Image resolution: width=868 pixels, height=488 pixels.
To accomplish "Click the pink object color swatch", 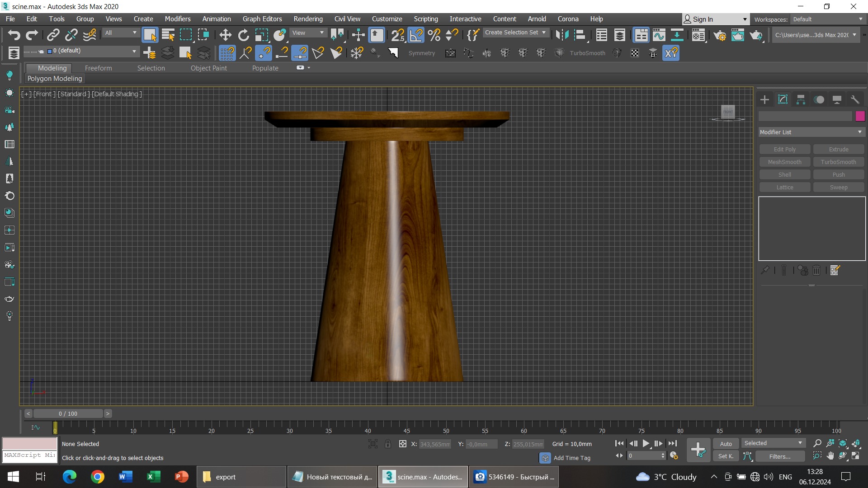I will (x=860, y=116).
